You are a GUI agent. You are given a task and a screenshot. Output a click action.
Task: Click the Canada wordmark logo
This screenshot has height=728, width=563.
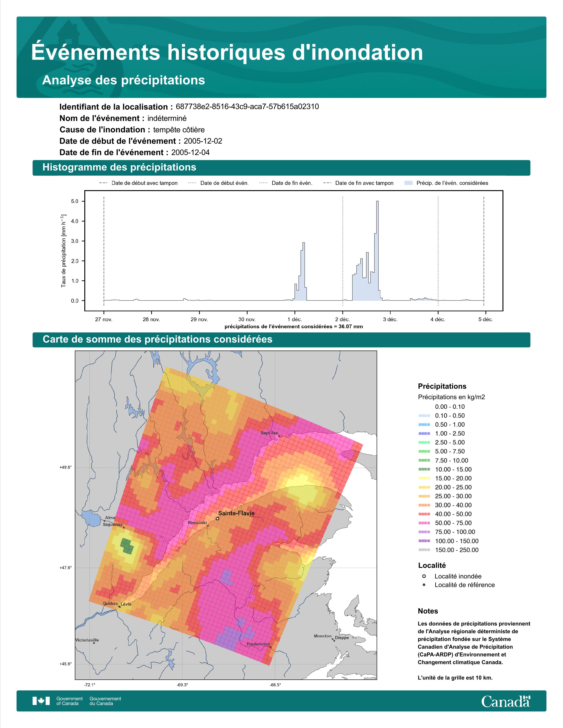[506, 701]
